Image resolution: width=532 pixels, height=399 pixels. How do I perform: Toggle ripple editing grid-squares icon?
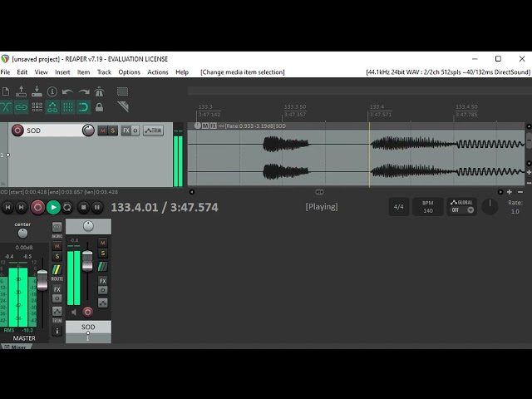(37, 107)
